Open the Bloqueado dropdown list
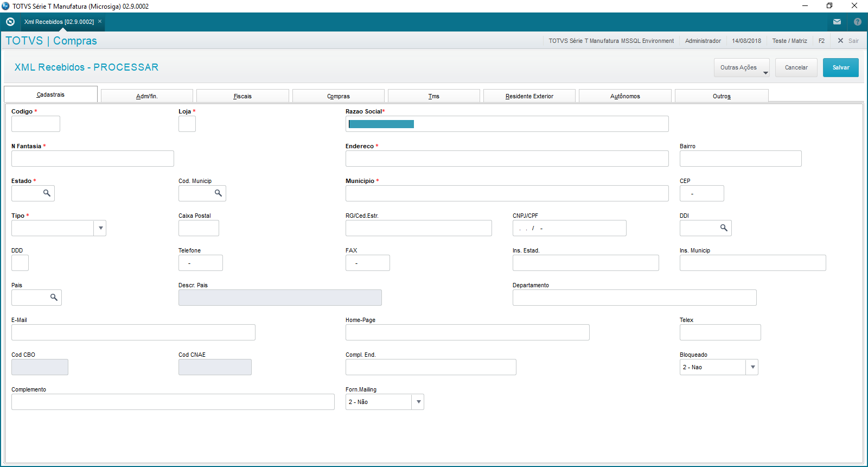The image size is (868, 467). pos(752,368)
